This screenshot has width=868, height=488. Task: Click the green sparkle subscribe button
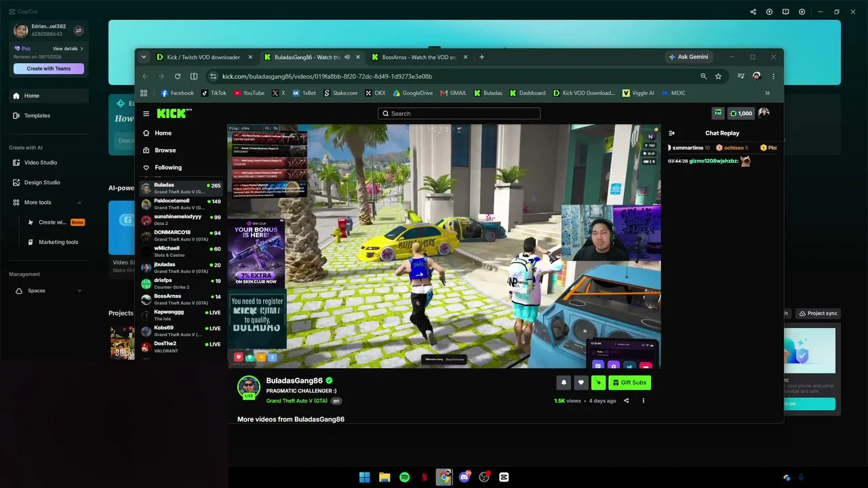[598, 383]
